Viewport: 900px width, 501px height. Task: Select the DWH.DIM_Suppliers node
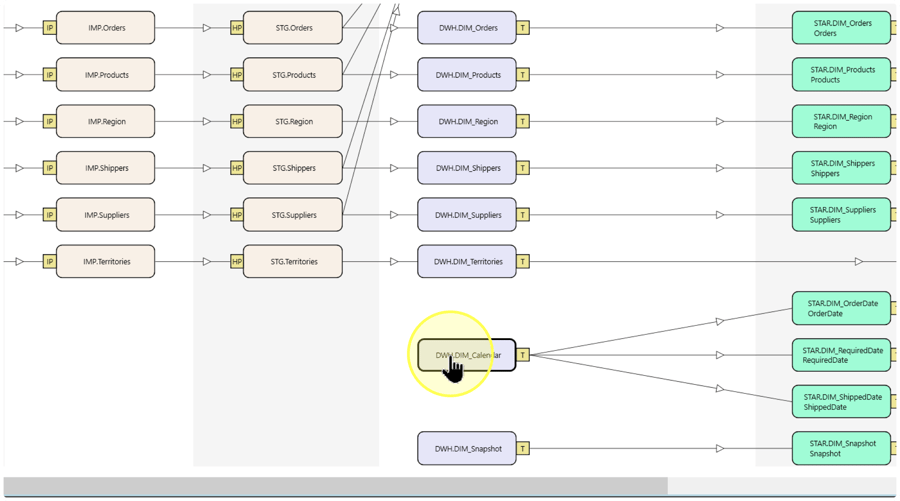[467, 215]
